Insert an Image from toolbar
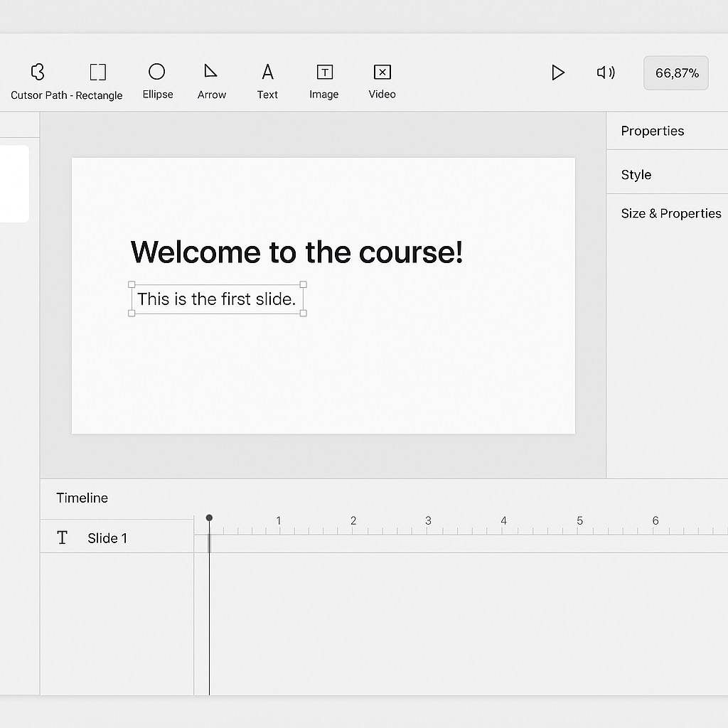Image resolution: width=728 pixels, height=728 pixels. [x=324, y=72]
